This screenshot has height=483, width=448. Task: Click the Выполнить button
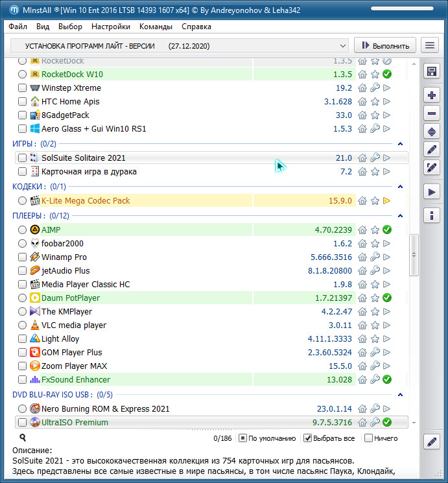point(385,45)
